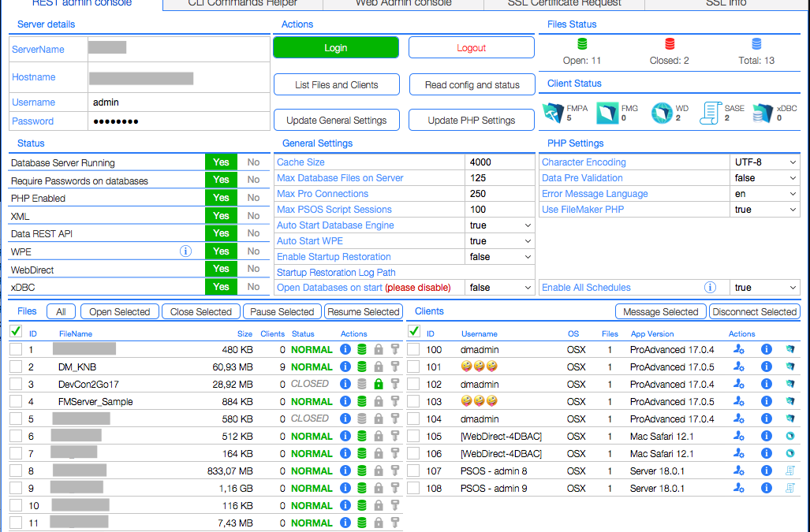
Task: Switch to CLI Commands Helper tab
Action: [243, 4]
